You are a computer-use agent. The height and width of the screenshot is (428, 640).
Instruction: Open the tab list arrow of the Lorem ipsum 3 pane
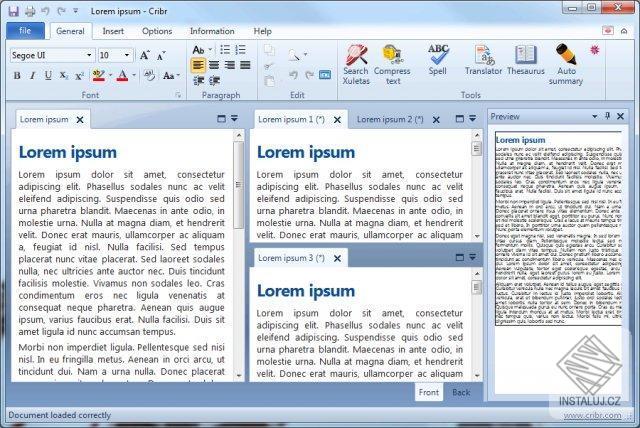point(472,257)
